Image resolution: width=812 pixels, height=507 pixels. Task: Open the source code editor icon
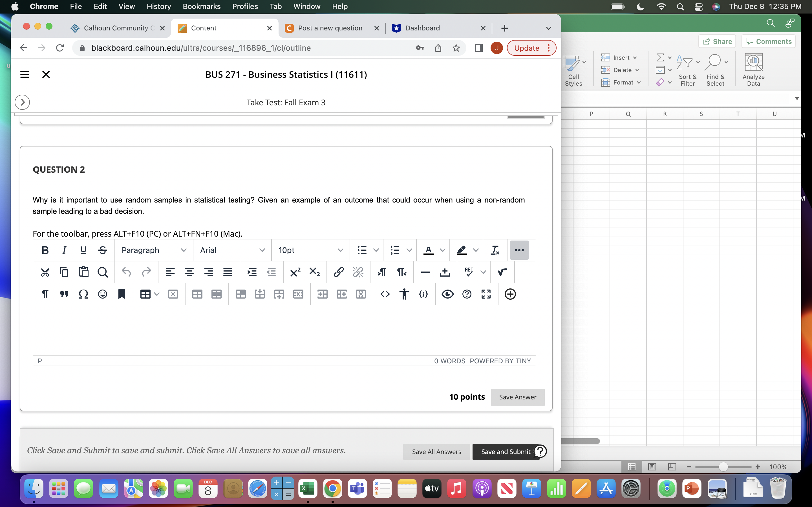(385, 294)
